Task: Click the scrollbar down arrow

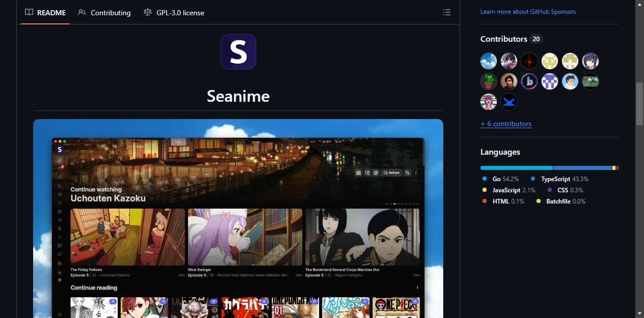Action: (639, 313)
